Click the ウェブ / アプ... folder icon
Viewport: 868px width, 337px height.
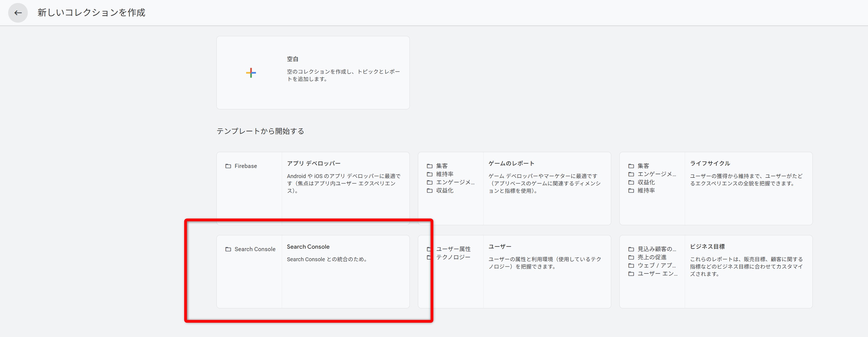631,266
